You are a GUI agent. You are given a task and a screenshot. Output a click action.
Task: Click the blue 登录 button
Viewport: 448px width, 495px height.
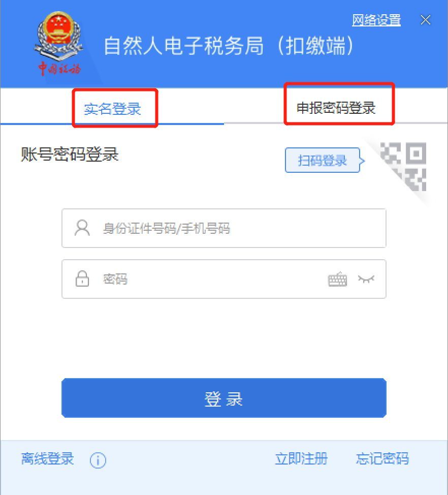(x=223, y=398)
